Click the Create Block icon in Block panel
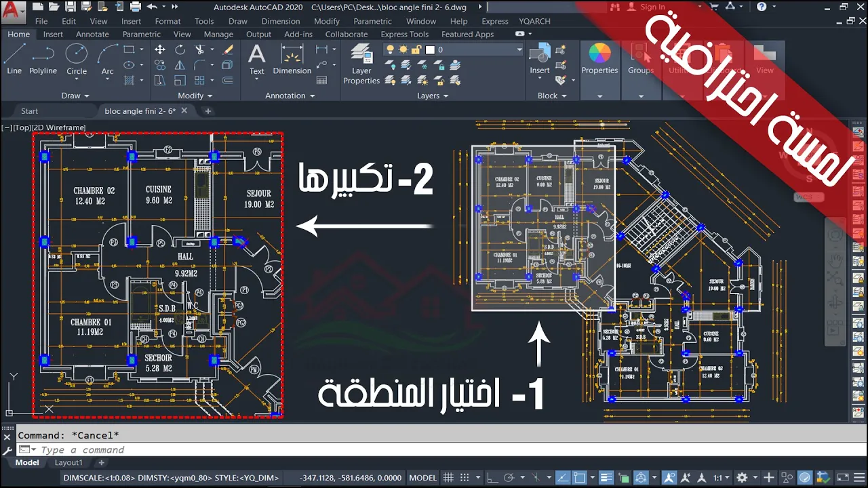 560,49
